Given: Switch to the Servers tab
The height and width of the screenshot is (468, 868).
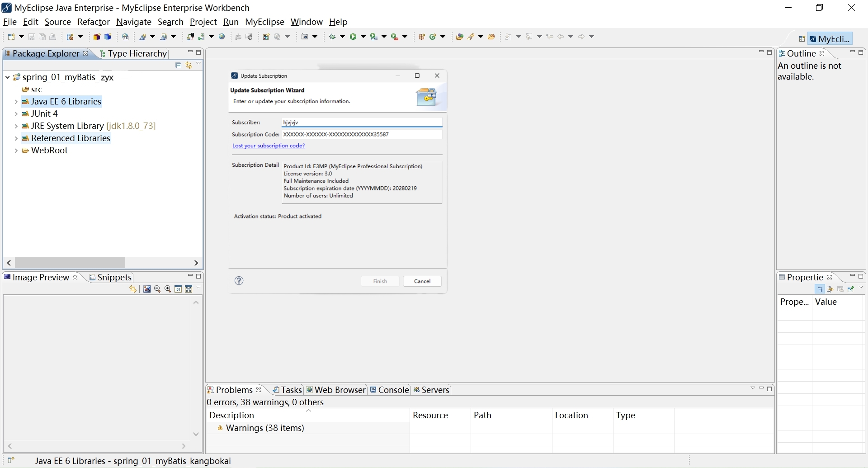Looking at the screenshot, I should [431, 390].
